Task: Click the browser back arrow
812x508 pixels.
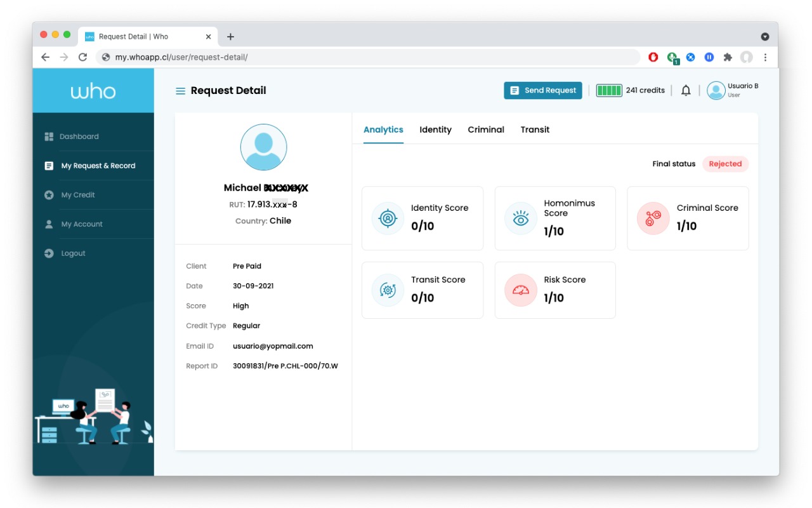Action: (45, 57)
